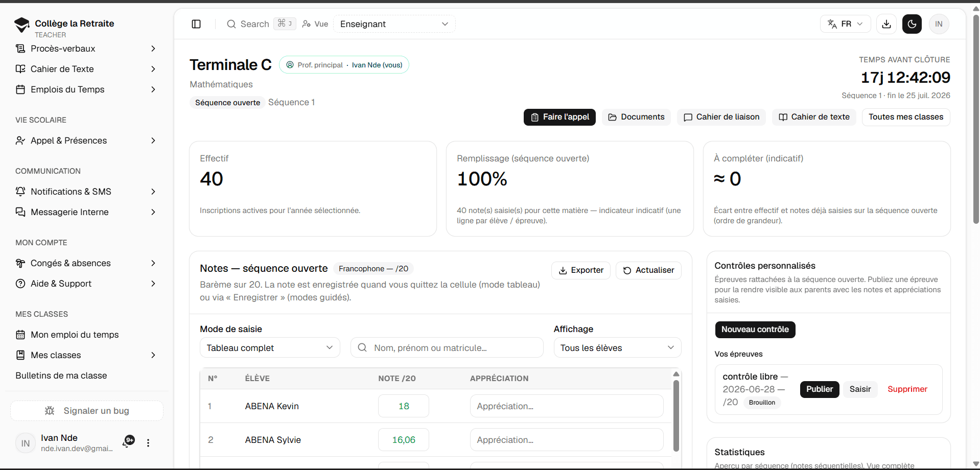Expand Appel & Présences chevron

[153, 140]
